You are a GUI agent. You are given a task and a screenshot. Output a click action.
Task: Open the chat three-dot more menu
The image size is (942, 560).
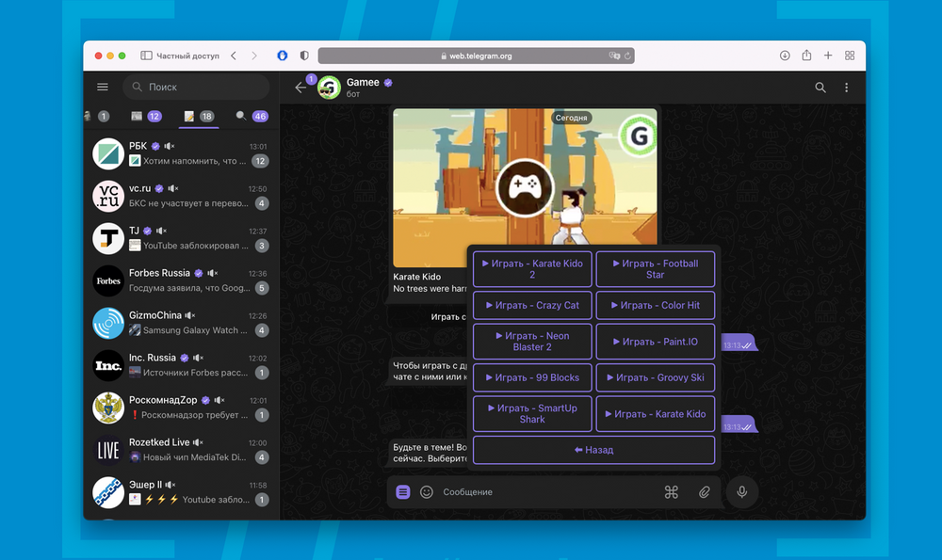(x=847, y=88)
